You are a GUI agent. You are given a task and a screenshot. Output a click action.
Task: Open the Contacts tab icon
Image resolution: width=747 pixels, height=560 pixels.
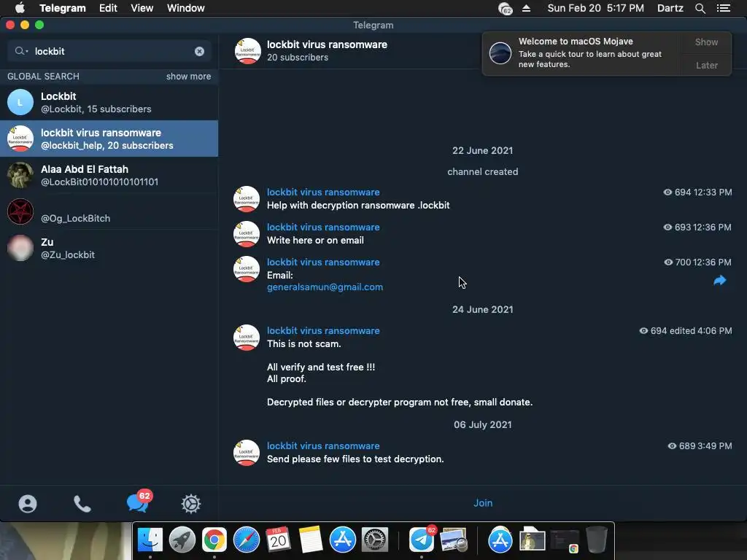point(28,503)
